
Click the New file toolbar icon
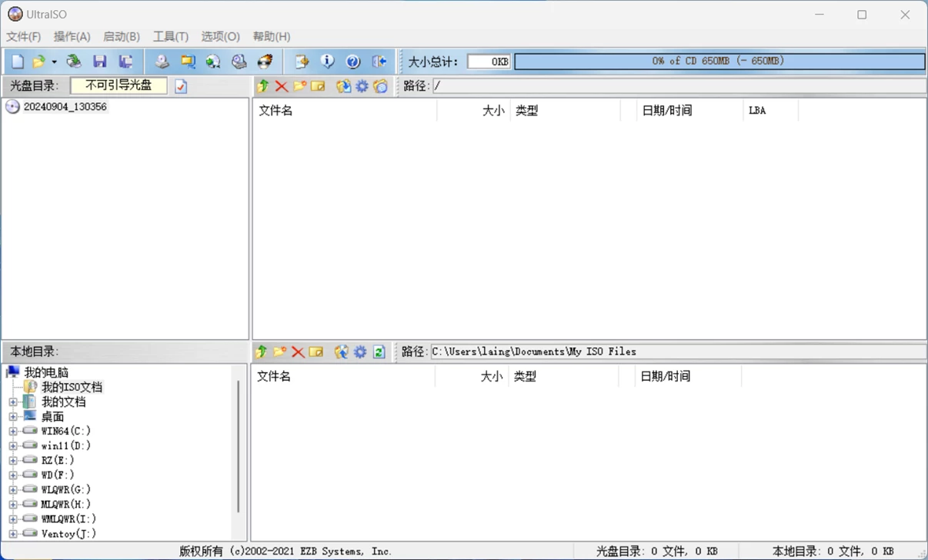(17, 62)
